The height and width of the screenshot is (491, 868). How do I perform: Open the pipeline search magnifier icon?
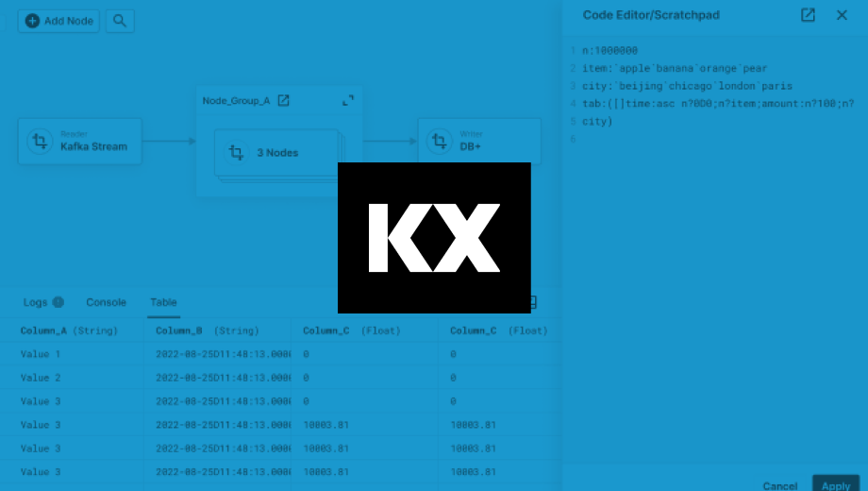click(120, 21)
